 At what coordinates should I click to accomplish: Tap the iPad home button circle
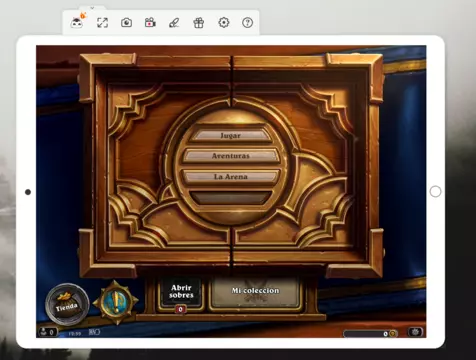pos(435,192)
